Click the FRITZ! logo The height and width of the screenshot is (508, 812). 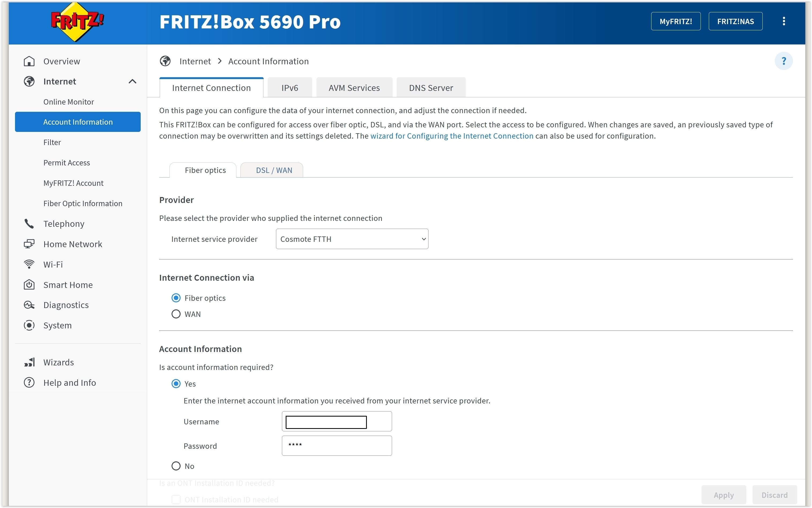click(77, 22)
